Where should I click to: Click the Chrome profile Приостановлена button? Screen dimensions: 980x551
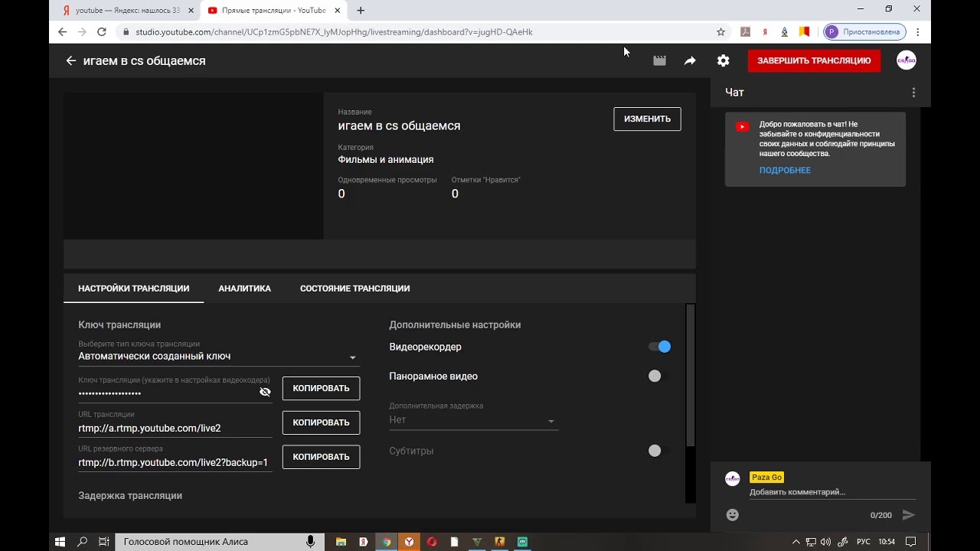point(864,32)
